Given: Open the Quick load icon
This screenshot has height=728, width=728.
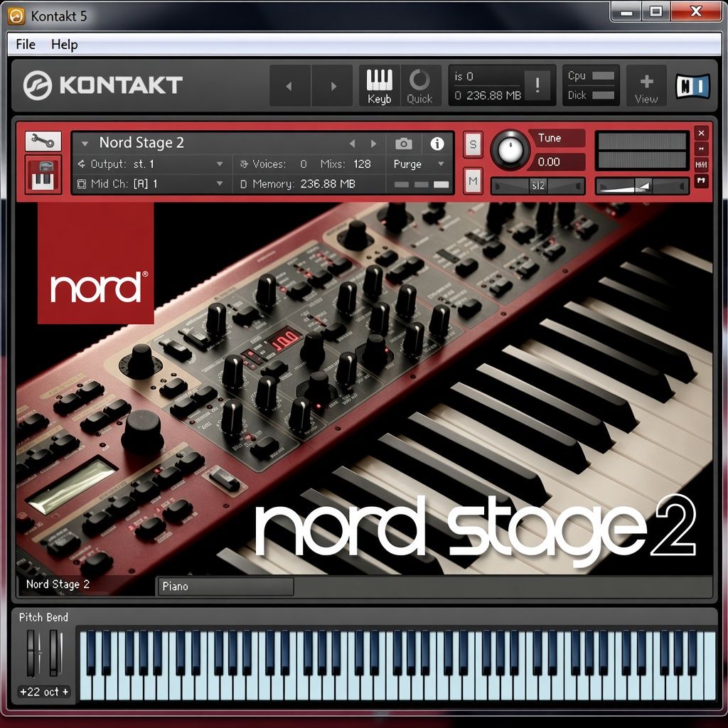Looking at the screenshot, I should [419, 86].
